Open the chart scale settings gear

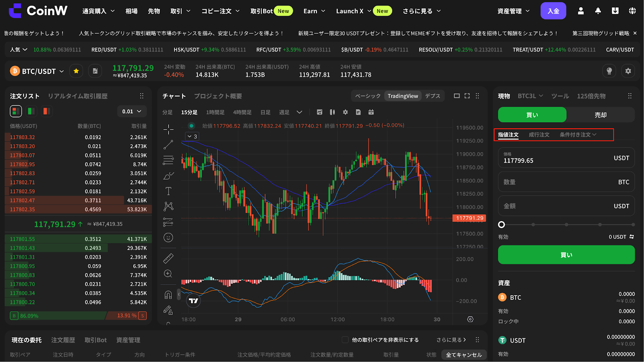click(x=470, y=319)
